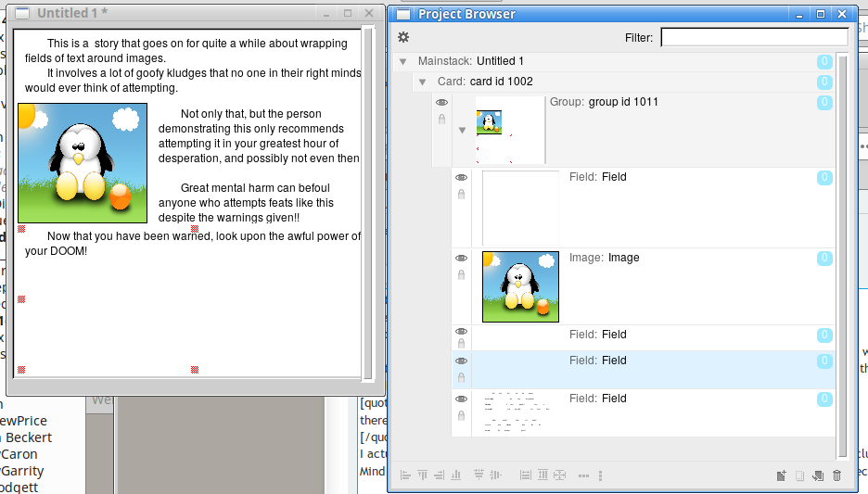Open script badge on the last Field row
The image size is (868, 494).
click(x=824, y=399)
